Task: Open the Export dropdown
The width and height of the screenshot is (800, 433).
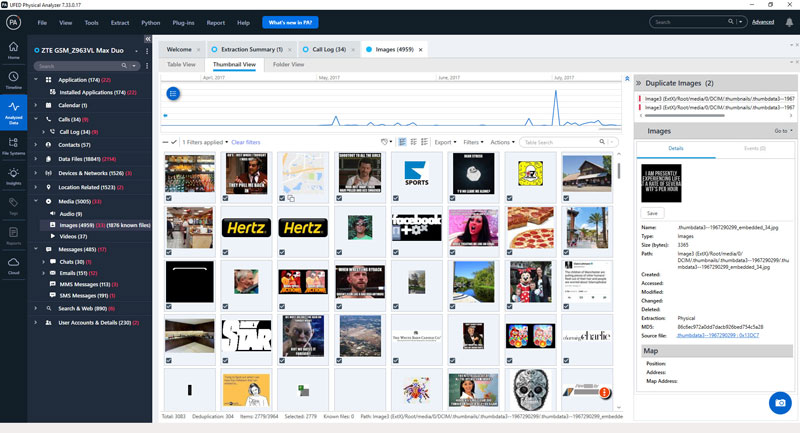Action: (x=445, y=142)
